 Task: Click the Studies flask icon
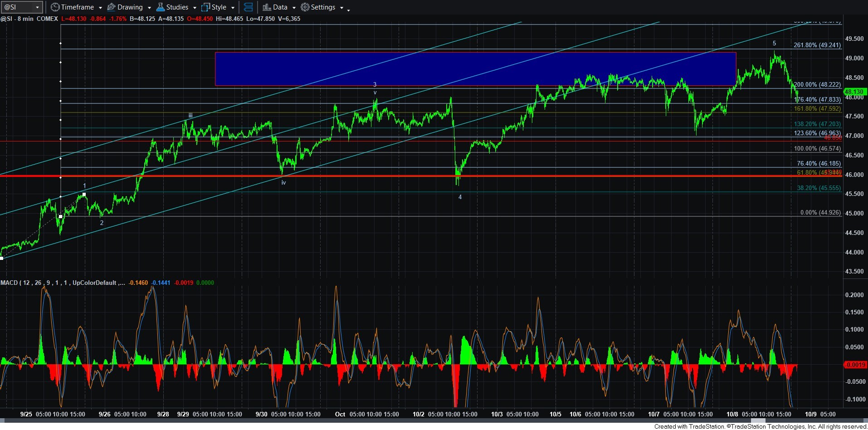click(160, 7)
